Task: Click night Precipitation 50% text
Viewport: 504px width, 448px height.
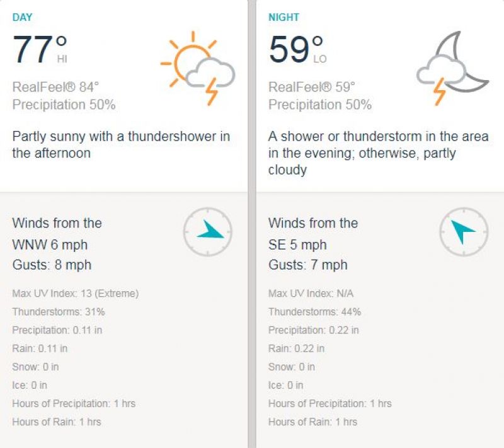Action: [320, 105]
